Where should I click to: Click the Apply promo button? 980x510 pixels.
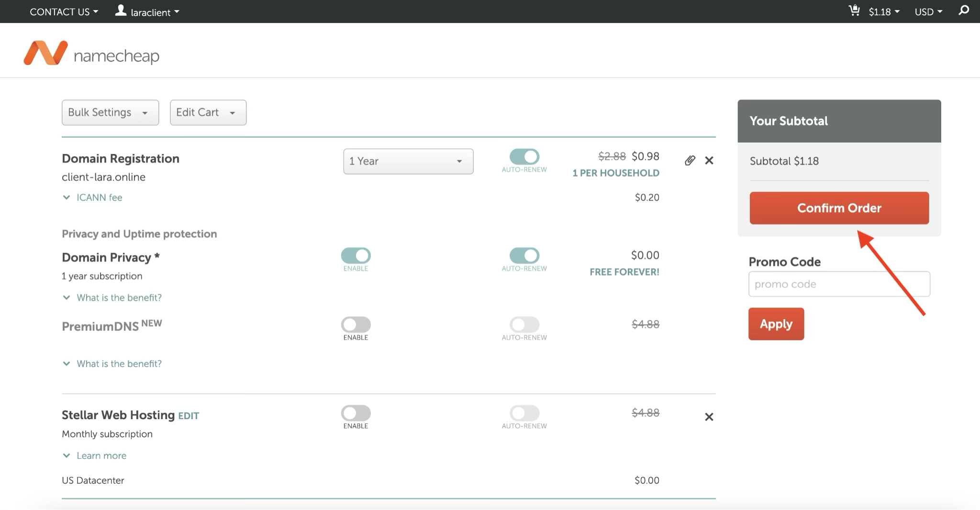pos(776,324)
